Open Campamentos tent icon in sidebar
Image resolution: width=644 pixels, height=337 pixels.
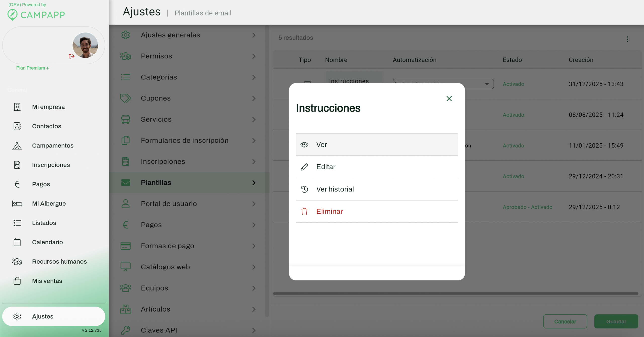17,146
